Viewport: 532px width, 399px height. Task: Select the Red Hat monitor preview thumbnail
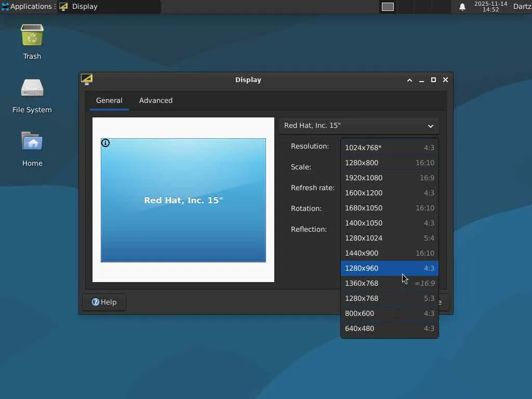pos(183,200)
